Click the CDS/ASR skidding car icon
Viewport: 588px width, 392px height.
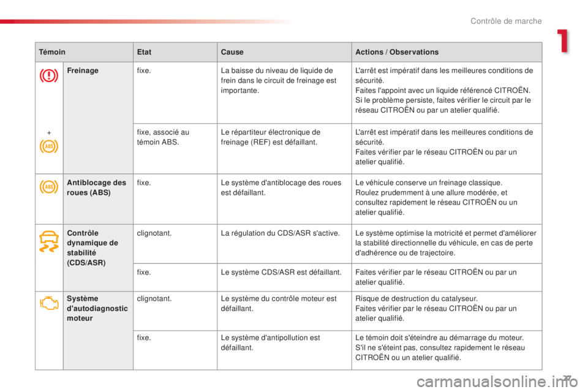point(49,241)
